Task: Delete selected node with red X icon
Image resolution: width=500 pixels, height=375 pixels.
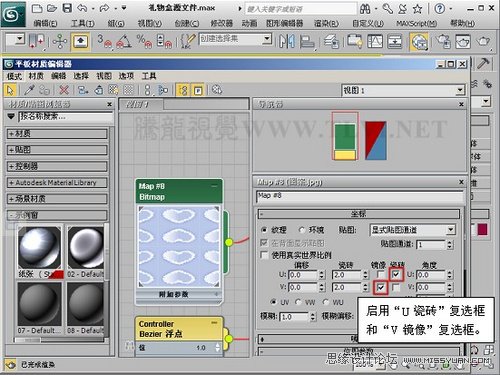Action: tap(64, 90)
